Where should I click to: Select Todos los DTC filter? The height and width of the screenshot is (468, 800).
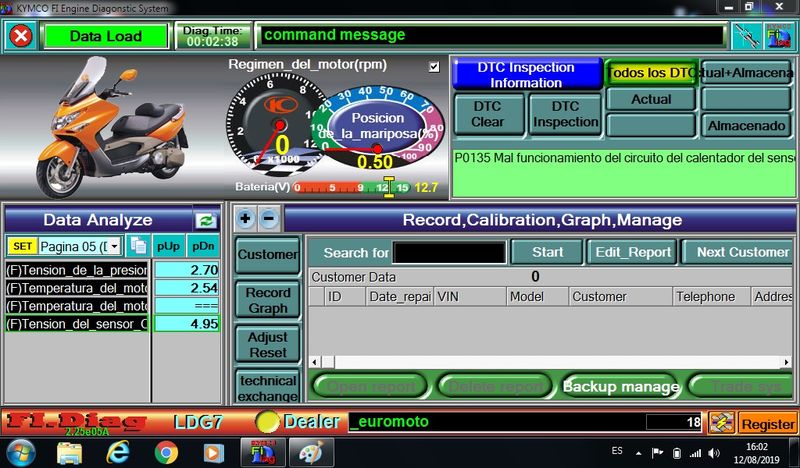tap(651, 73)
